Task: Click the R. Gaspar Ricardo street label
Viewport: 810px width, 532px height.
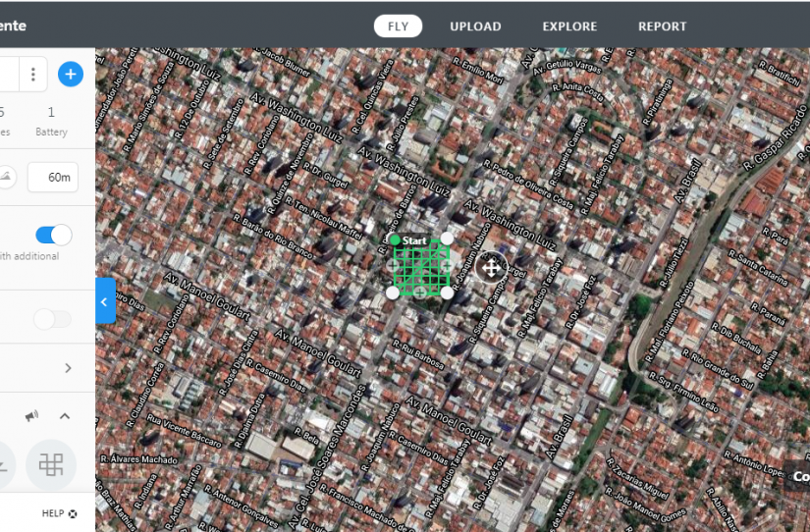Action: tap(776, 136)
